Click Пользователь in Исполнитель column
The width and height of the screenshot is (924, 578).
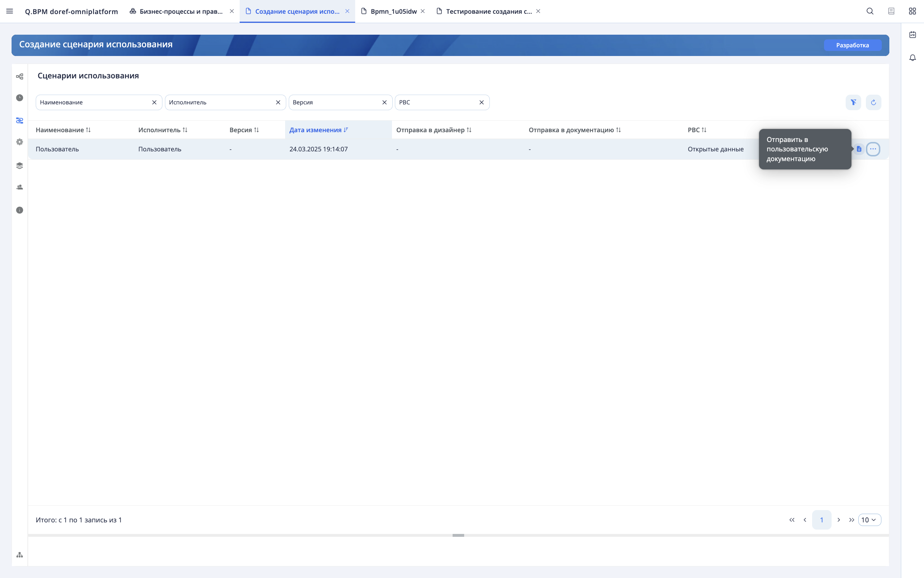click(x=160, y=149)
